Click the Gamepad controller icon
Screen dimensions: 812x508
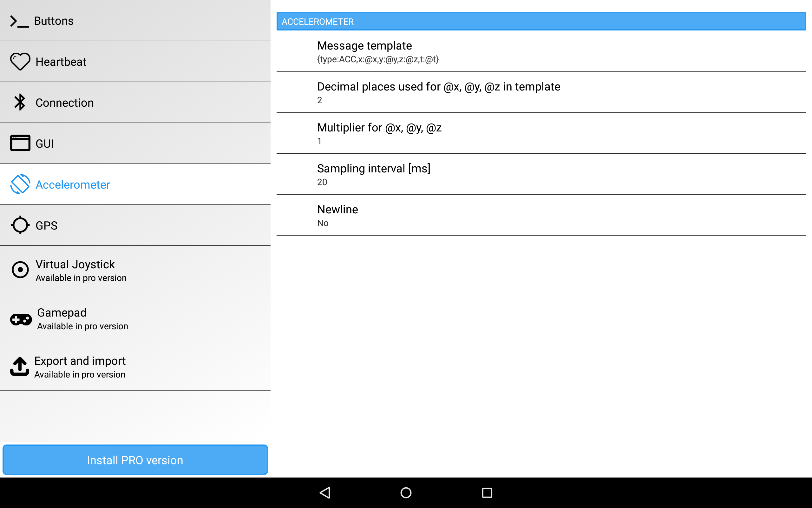tap(21, 319)
